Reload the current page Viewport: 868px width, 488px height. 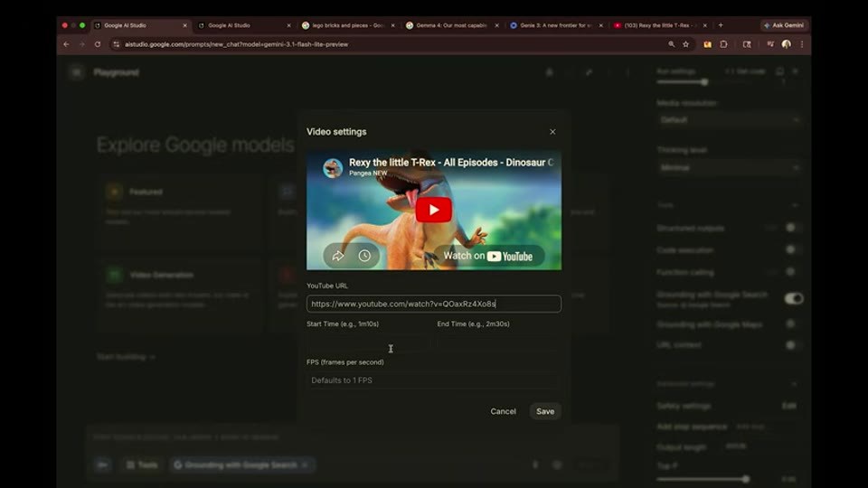98,44
